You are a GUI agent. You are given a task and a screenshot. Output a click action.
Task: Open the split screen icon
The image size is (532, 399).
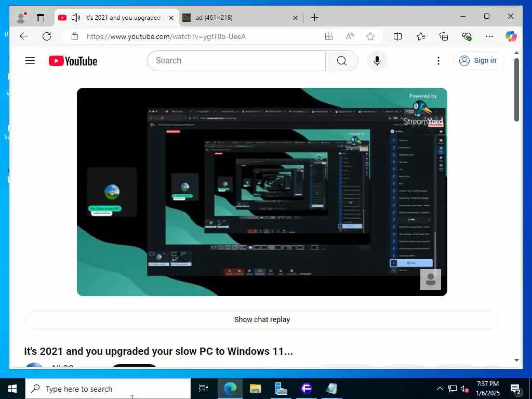click(x=397, y=36)
